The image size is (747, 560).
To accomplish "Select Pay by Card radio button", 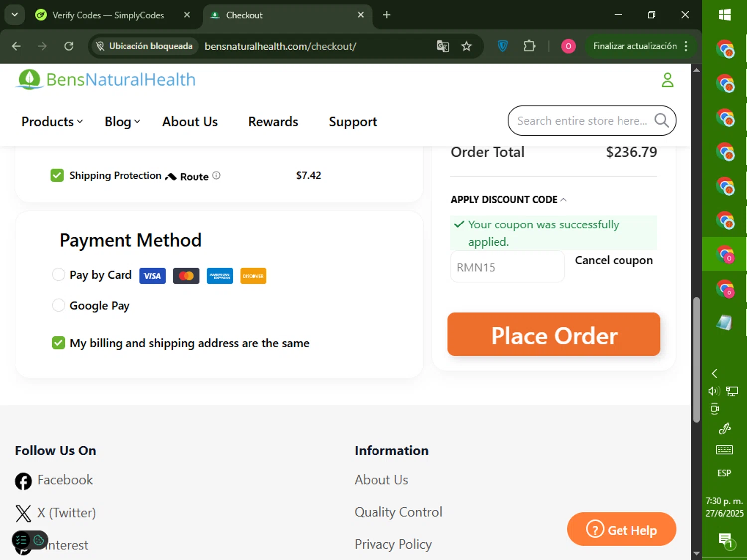I will (x=58, y=274).
